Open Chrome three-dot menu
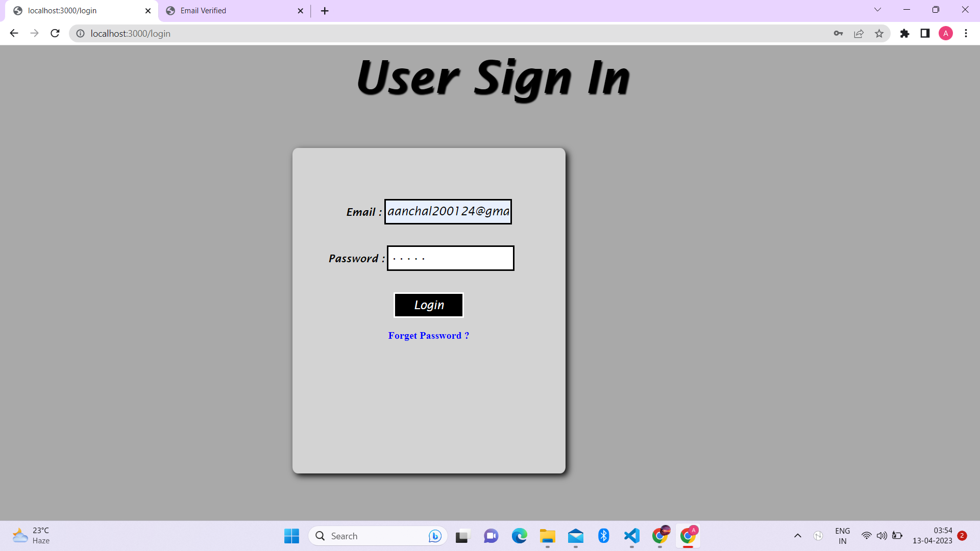The width and height of the screenshot is (980, 551). coord(966,33)
